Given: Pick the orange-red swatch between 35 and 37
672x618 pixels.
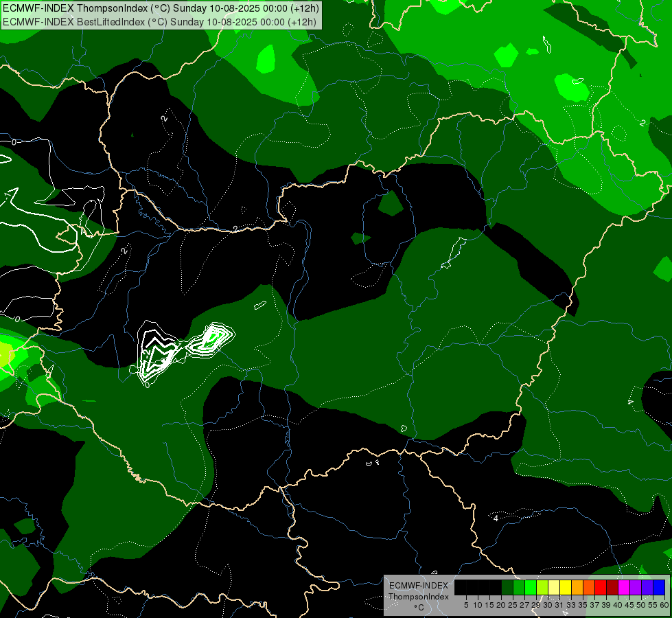Looking at the screenshot, I should coord(589,587).
